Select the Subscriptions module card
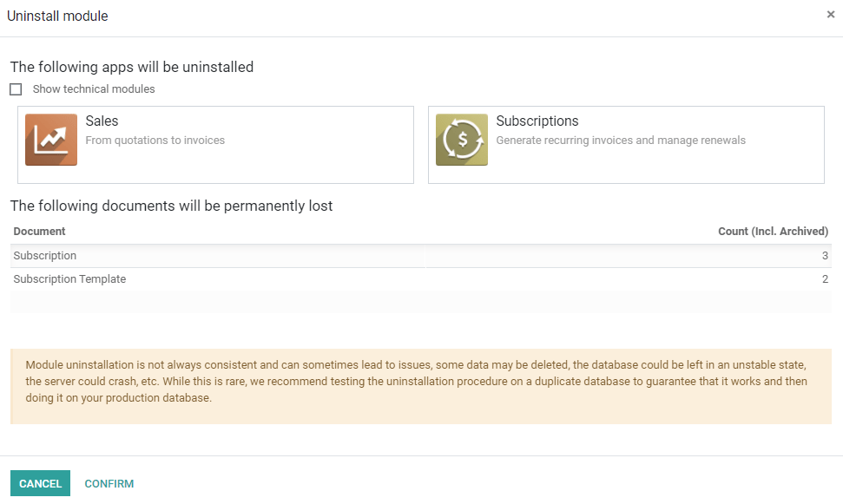Viewport: 843px width, 504px height. 626,144
